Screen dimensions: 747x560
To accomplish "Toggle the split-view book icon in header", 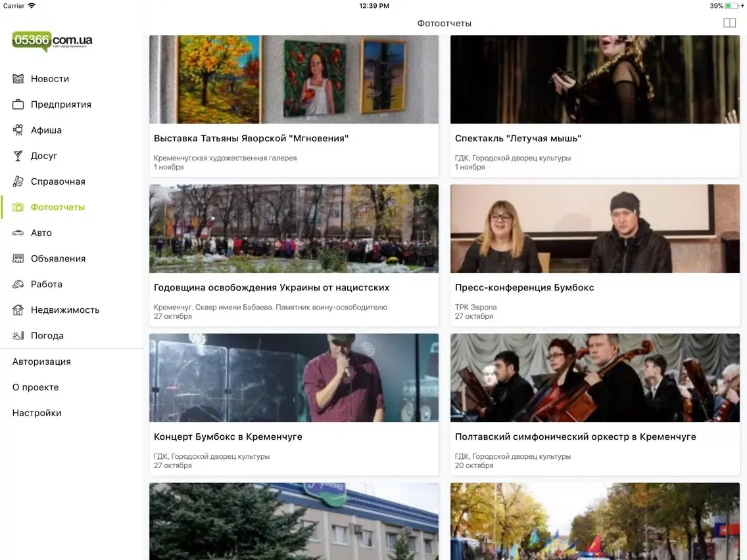I will pyautogui.click(x=729, y=23).
